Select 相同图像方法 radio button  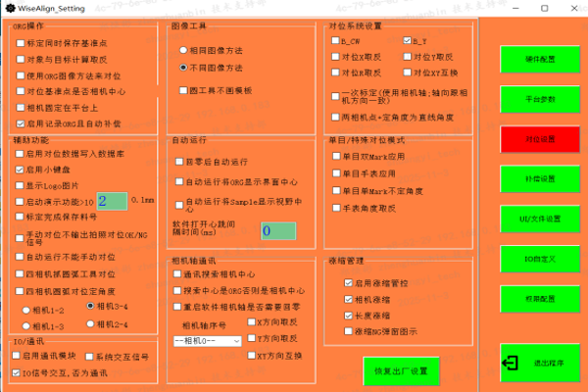click(182, 49)
